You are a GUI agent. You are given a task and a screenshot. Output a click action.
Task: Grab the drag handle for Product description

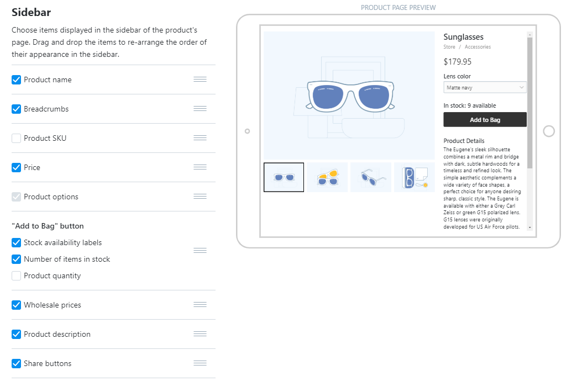pos(200,334)
